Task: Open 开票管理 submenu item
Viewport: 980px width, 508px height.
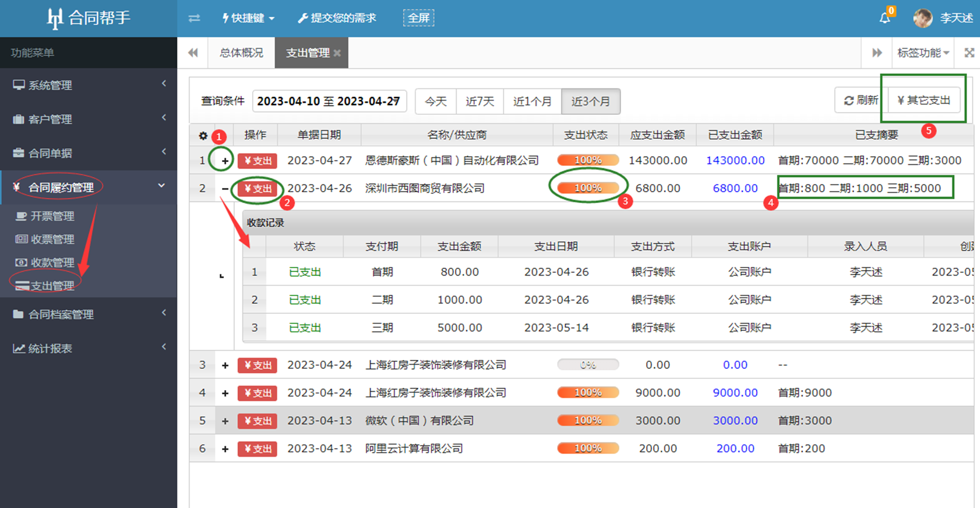Action: [52, 216]
